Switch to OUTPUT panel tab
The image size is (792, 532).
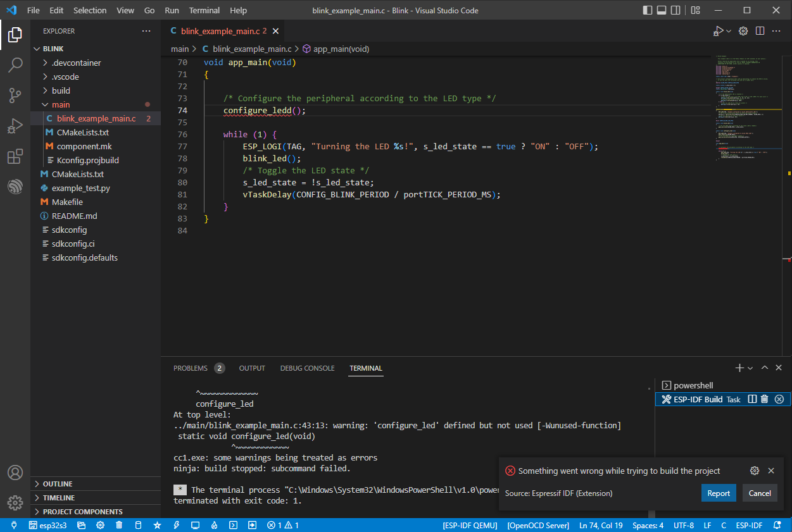point(252,368)
